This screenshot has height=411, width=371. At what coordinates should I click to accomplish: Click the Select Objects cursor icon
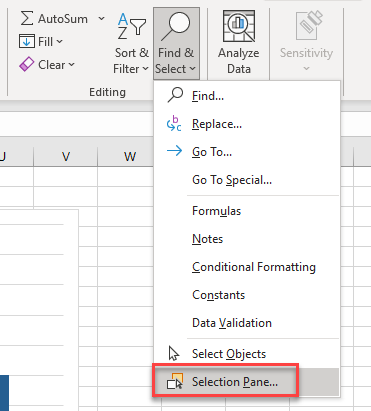pos(174,353)
